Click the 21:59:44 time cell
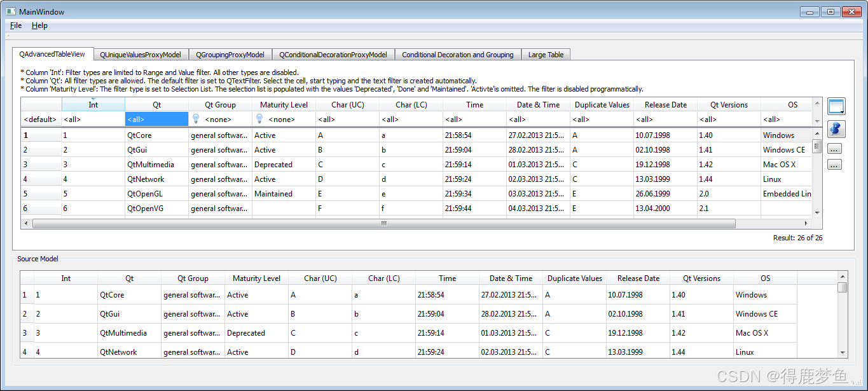Viewport: 868px width, 391px height. [474, 209]
